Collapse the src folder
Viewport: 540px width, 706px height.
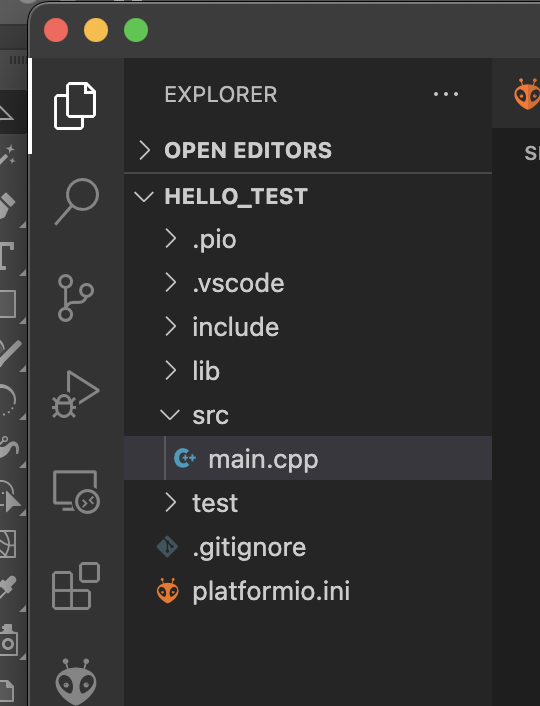[x=308, y=415]
